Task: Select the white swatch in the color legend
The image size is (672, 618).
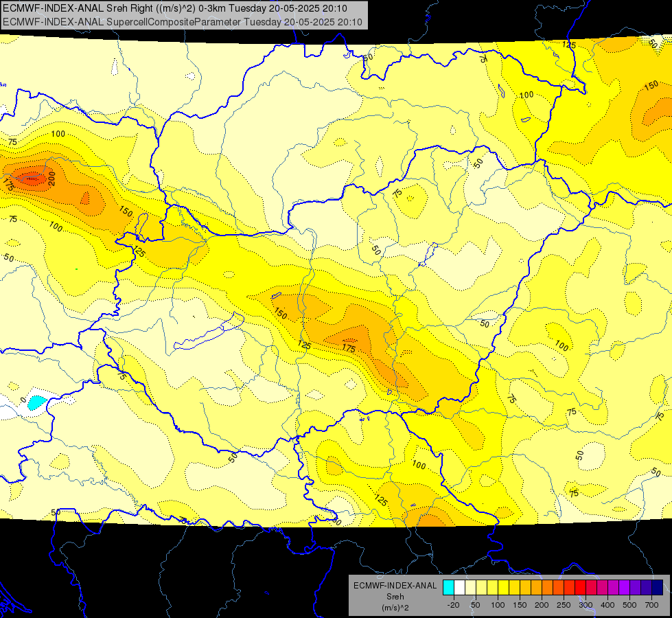Action: pos(459,587)
